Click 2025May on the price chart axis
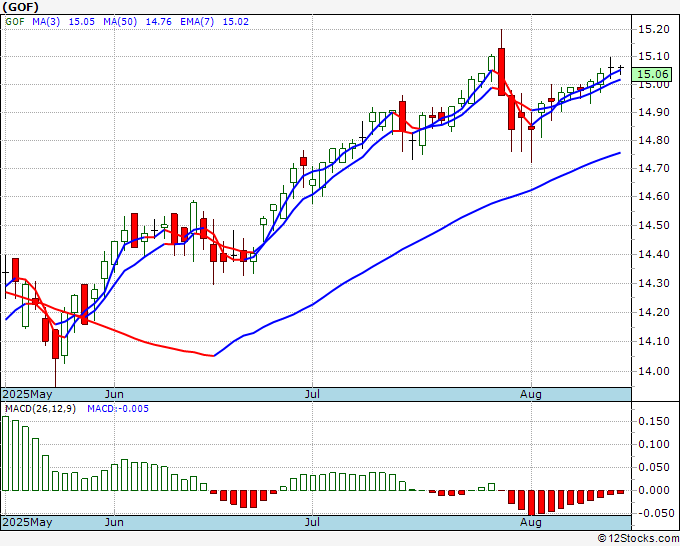This screenshot has height=546, width=680. 27,394
